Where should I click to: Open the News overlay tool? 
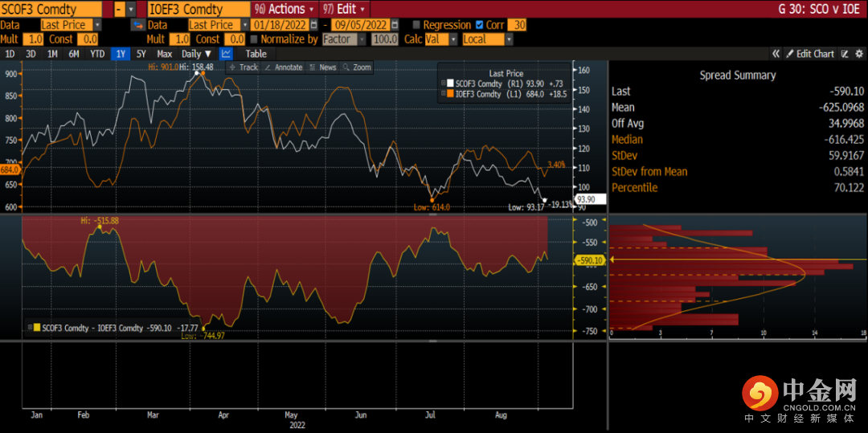coord(323,67)
